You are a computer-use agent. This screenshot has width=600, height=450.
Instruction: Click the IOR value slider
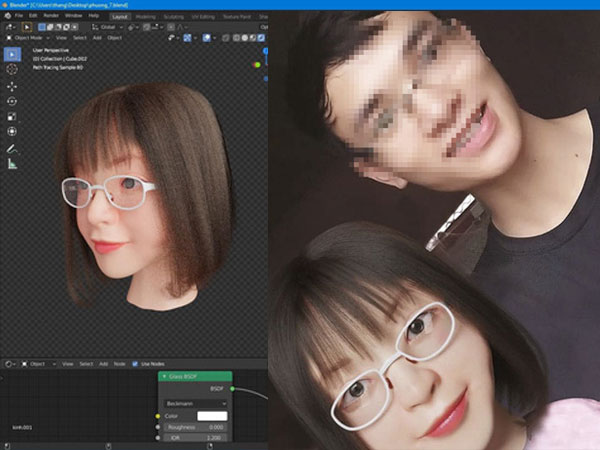196,437
